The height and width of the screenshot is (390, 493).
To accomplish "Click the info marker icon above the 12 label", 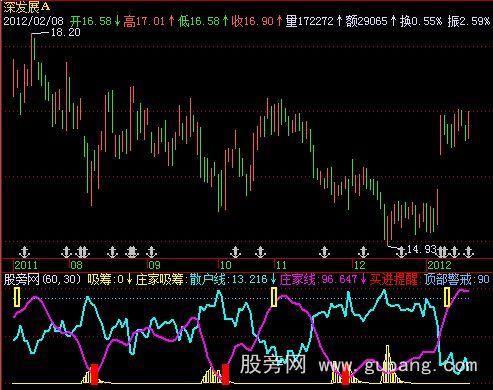I will [363, 252].
